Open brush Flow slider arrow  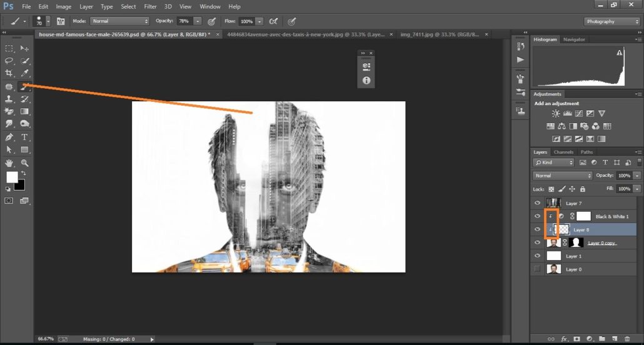[259, 21]
